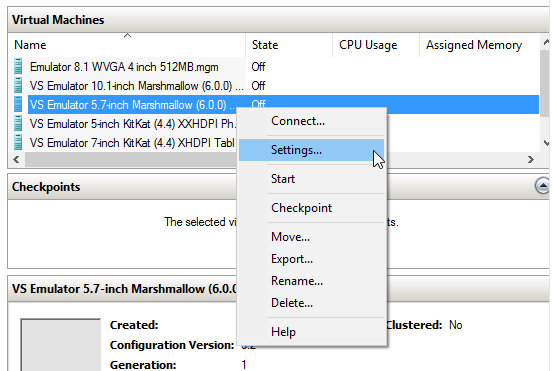
Task: Click the horizontal scrollbar thumb under the VM list
Action: tap(131, 159)
